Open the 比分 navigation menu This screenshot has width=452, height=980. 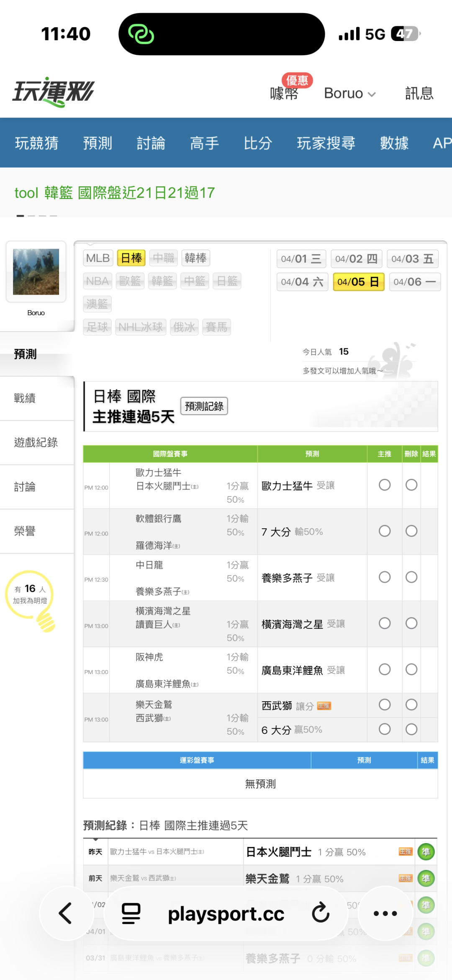tap(258, 143)
